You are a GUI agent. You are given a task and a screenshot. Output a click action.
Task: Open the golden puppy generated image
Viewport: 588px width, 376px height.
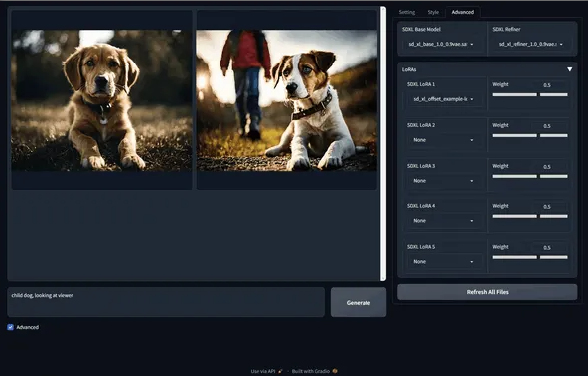click(101, 100)
